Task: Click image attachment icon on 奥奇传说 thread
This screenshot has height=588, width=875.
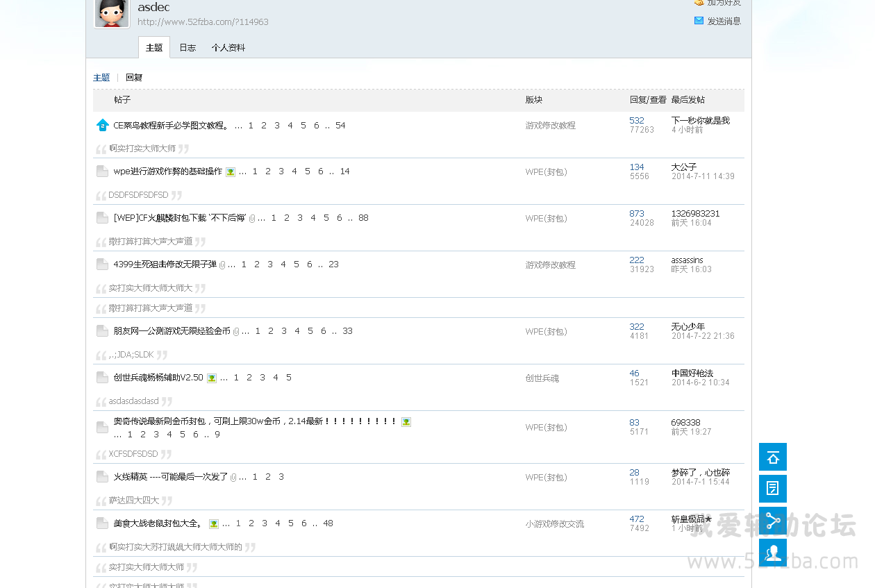Action: click(406, 422)
